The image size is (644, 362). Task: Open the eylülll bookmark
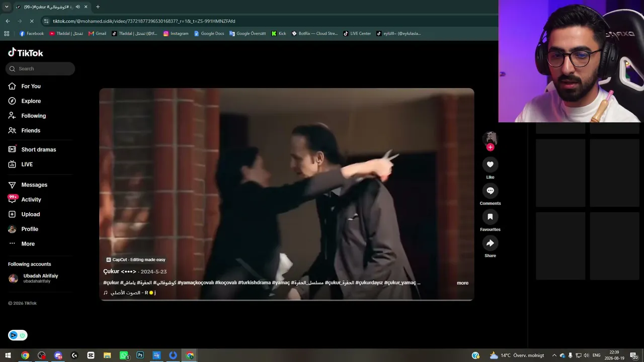398,34
